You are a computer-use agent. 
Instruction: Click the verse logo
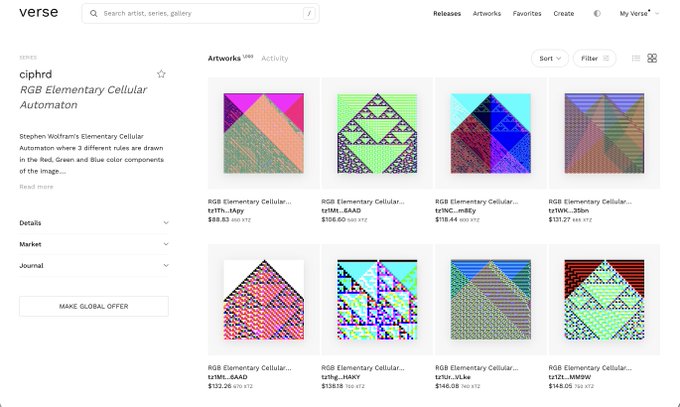(39, 13)
